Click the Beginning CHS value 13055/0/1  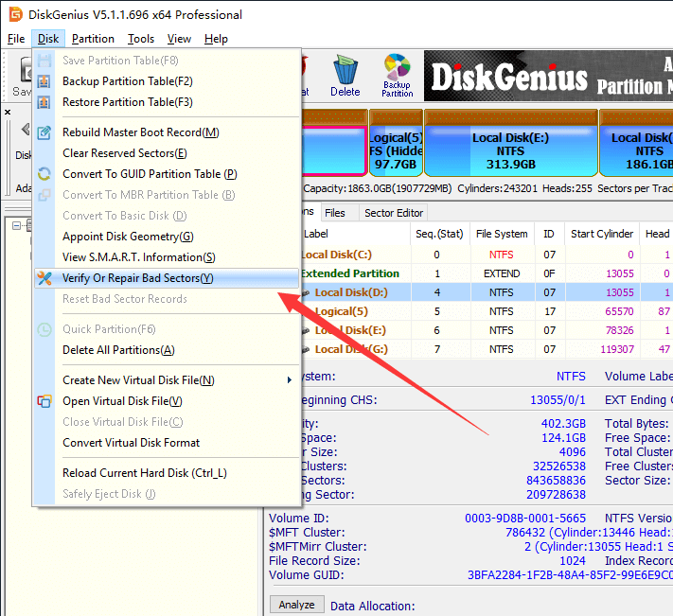(558, 400)
